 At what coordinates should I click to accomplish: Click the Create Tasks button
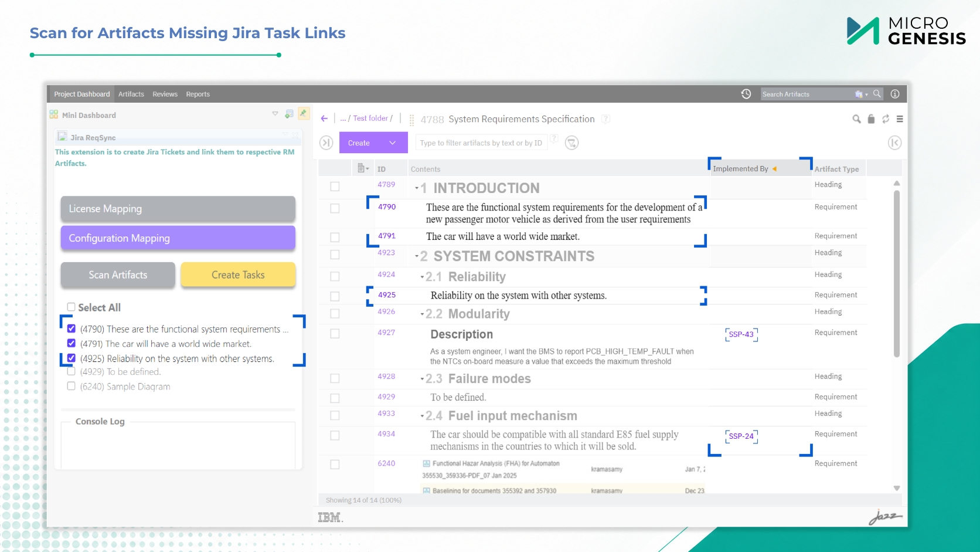point(238,275)
